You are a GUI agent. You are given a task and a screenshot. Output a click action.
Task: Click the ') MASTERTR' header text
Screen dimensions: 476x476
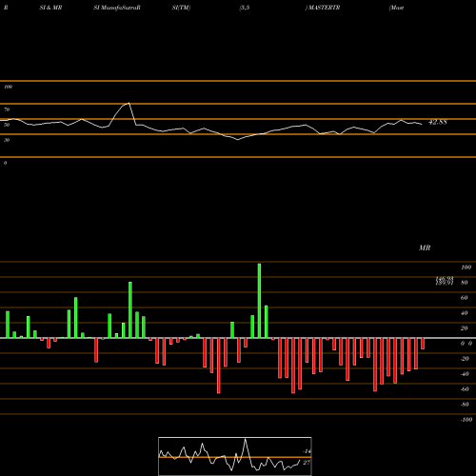pyautogui.click(x=323, y=8)
